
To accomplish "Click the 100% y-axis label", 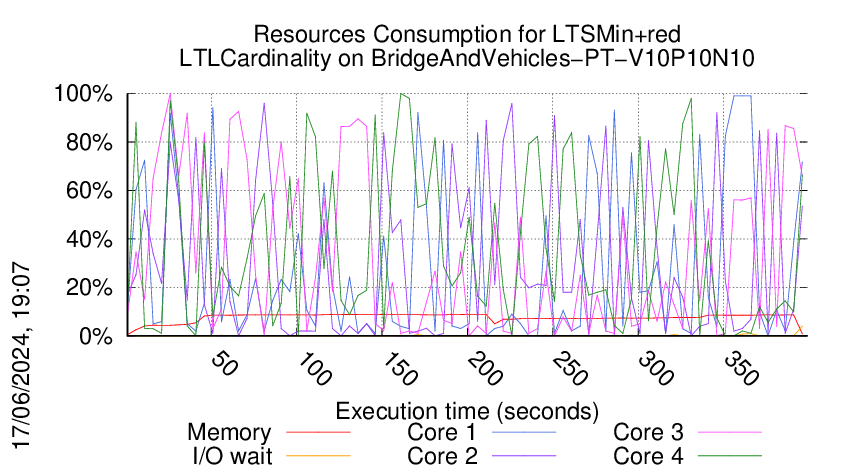I will coord(83,94).
